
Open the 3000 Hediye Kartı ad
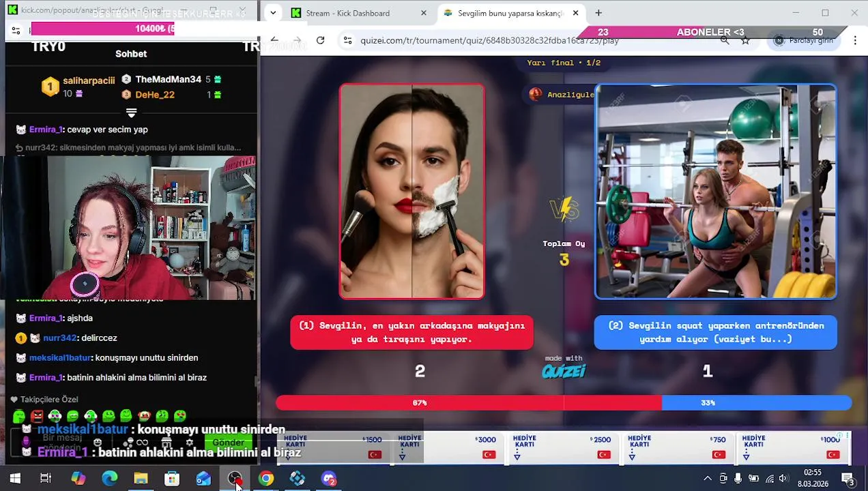[x=448, y=448]
